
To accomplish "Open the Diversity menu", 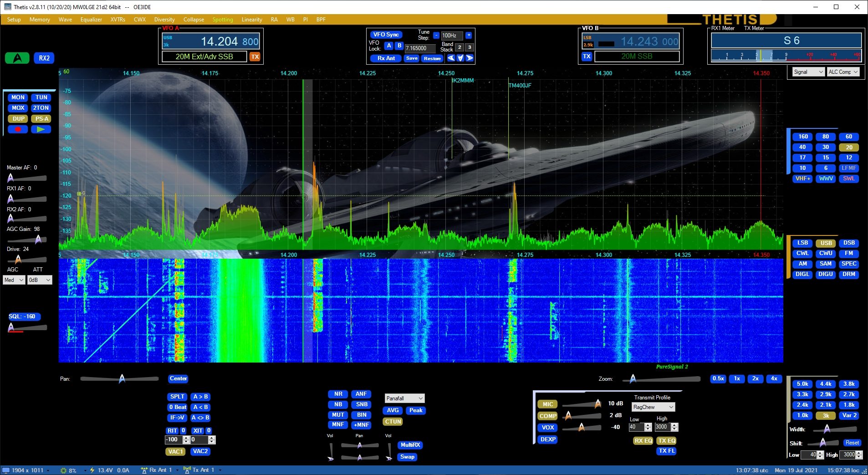I will click(x=164, y=19).
